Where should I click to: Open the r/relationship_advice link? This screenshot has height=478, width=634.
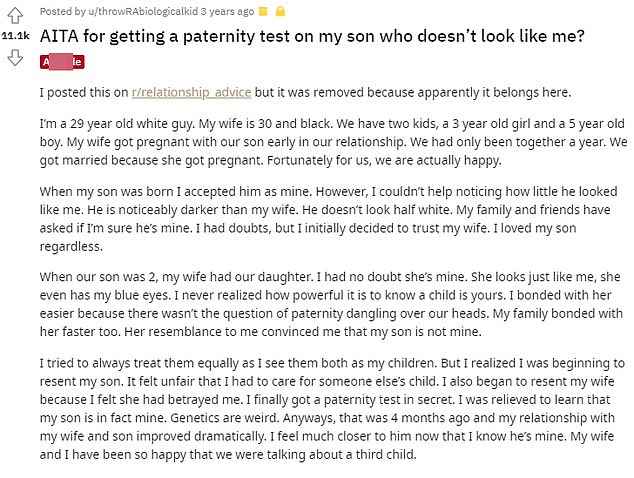tap(190, 92)
